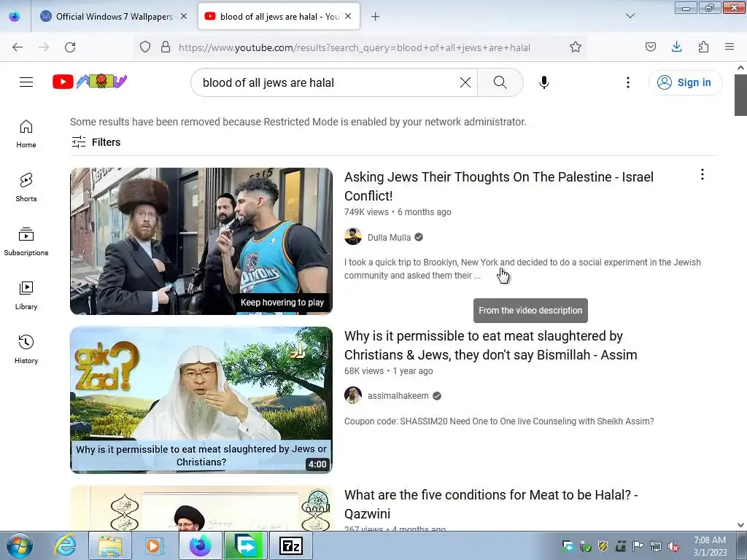Screen dimensions: 747x560
Task: Open Subscriptions in the sidebar
Action: click(x=26, y=241)
